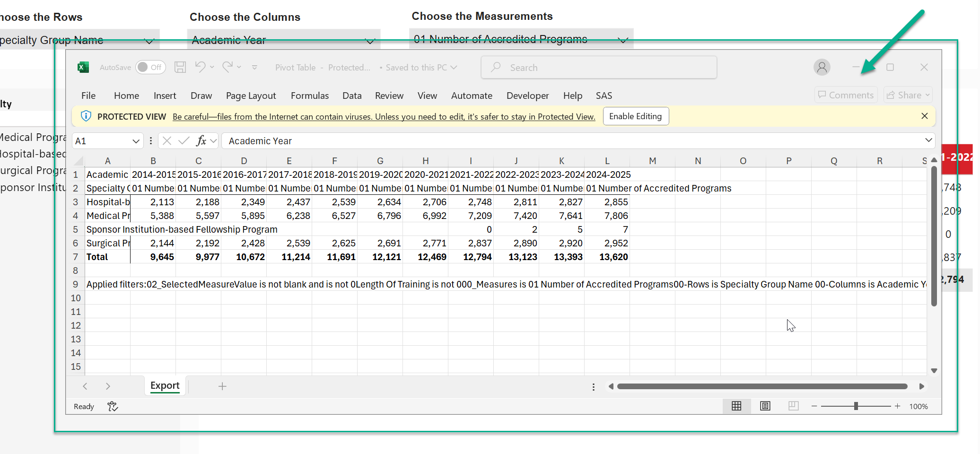Open the Data ribbon tab
Image resolution: width=980 pixels, height=454 pixels.
pos(352,96)
